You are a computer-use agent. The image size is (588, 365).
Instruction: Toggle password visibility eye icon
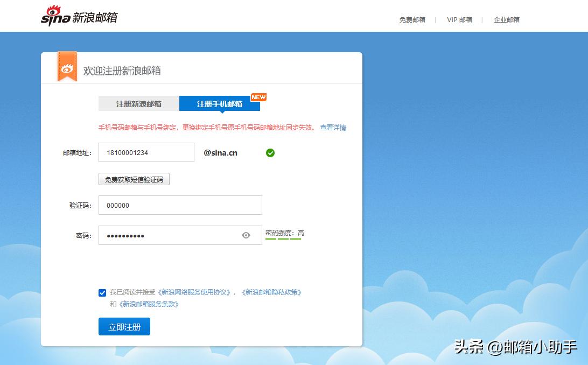246,235
